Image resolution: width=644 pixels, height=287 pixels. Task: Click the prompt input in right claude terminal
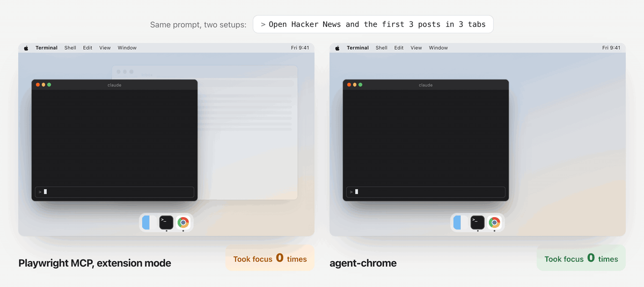click(x=426, y=192)
